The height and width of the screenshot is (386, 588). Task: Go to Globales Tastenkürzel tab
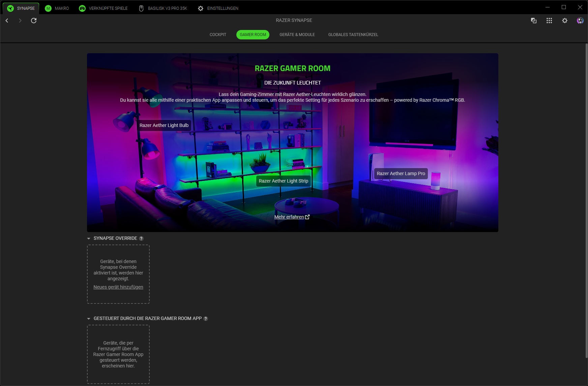point(353,35)
